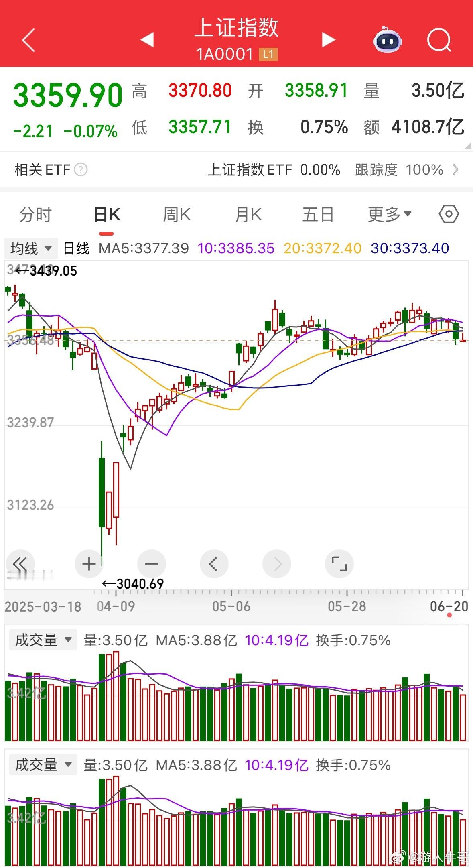Shift chart left with left chevron
Image resolution: width=473 pixels, height=868 pixels.
214,564
